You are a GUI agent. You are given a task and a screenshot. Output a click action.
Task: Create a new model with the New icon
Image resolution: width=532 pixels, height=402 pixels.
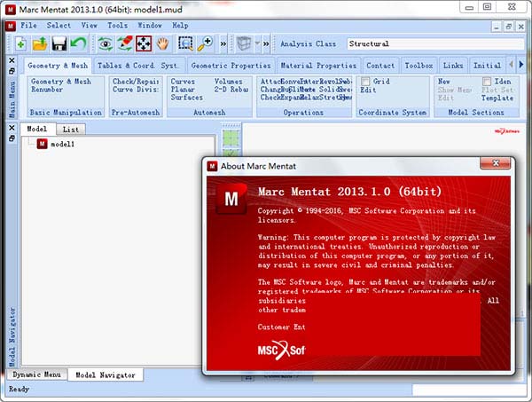(20, 44)
